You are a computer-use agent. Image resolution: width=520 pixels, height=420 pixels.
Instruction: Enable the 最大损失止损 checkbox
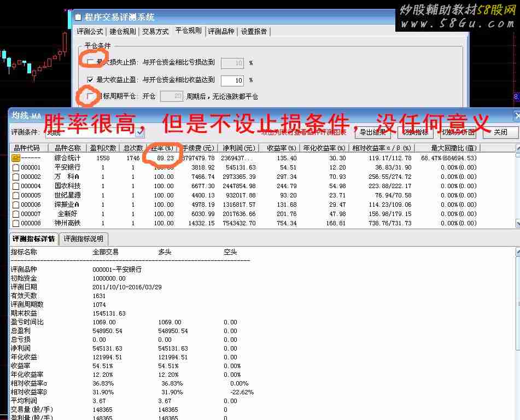[90, 62]
